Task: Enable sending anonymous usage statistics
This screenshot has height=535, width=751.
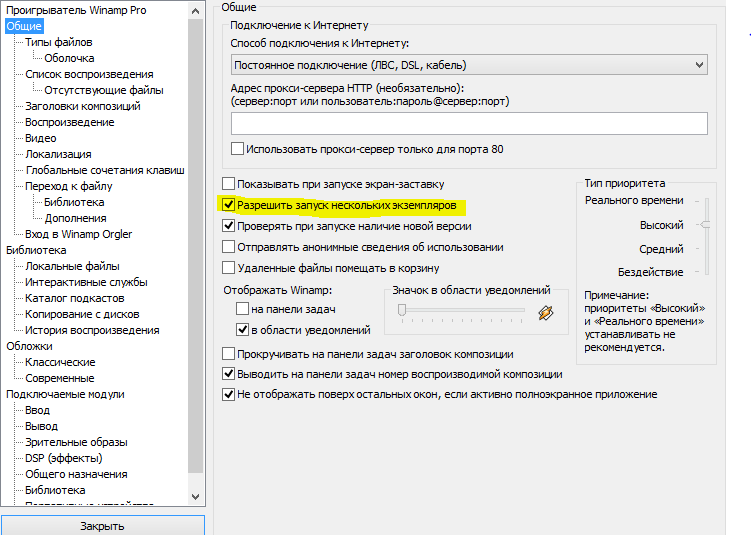Action: point(228,247)
